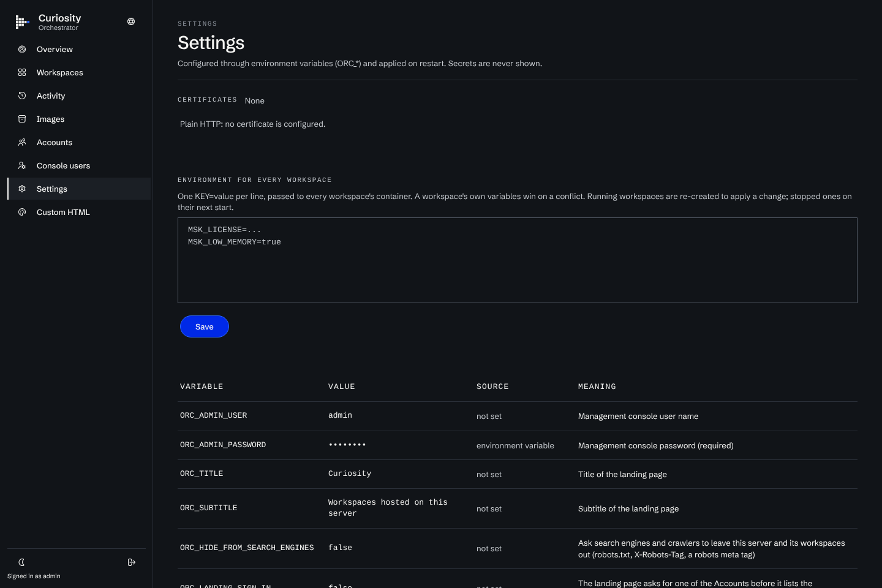882x588 pixels.
Task: Click the Certificates "None" value
Action: 255,101
